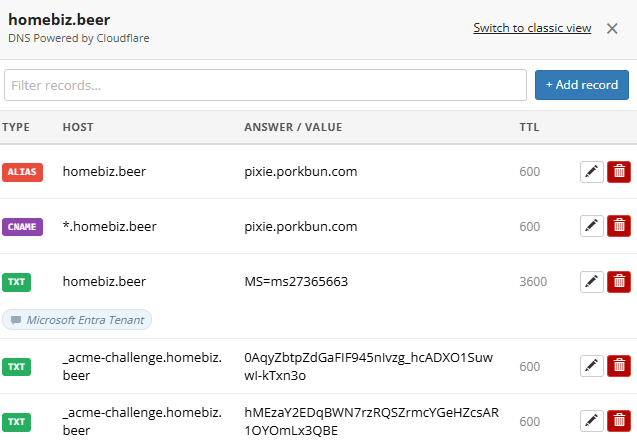Image resolution: width=637 pixels, height=447 pixels.
Task: Delete the MS=ms27365663 TXT record
Action: click(619, 282)
